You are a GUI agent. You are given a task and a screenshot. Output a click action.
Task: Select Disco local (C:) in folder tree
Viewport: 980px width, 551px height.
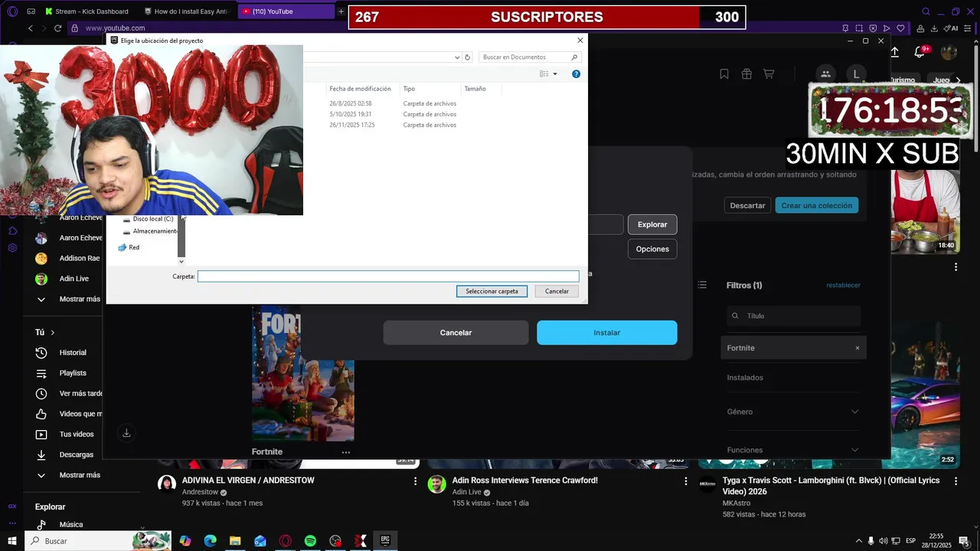click(x=148, y=219)
